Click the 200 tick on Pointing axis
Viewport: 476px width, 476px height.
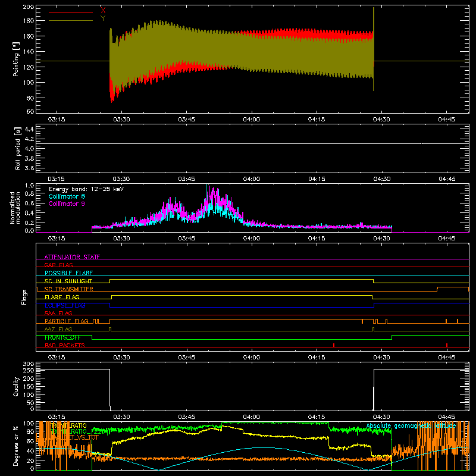click(29, 7)
